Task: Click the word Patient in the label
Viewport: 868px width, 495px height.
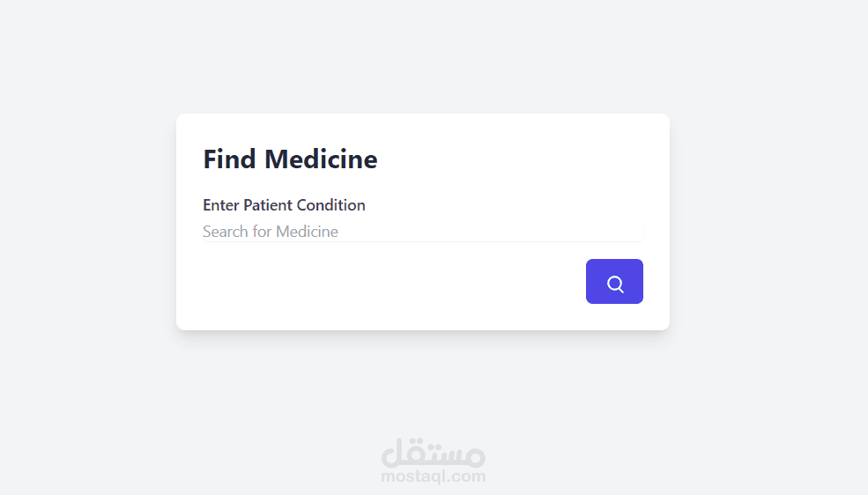Action: click(268, 205)
